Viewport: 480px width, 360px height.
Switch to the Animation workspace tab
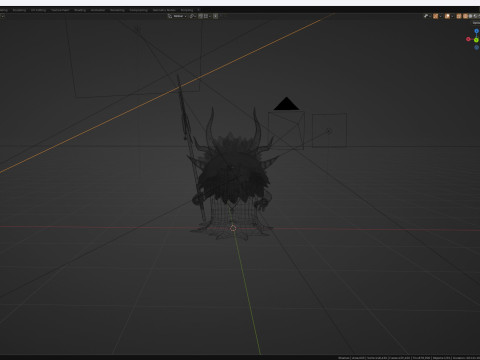pyautogui.click(x=98, y=10)
